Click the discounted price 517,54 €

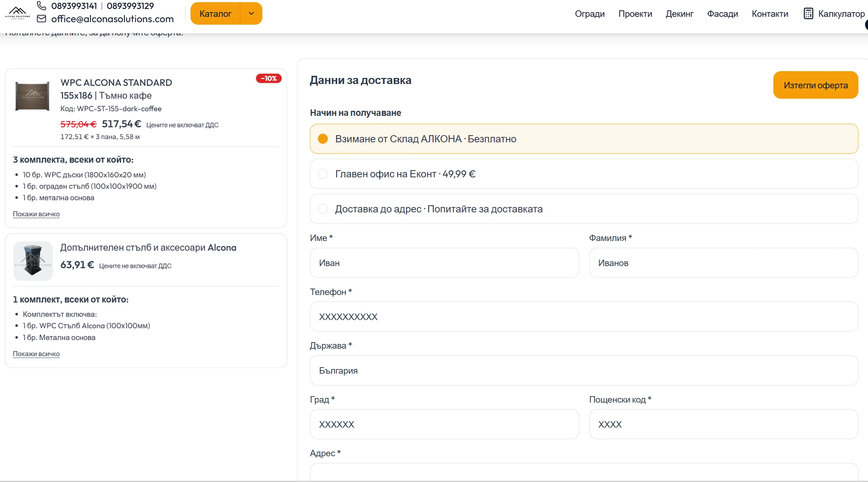point(122,124)
